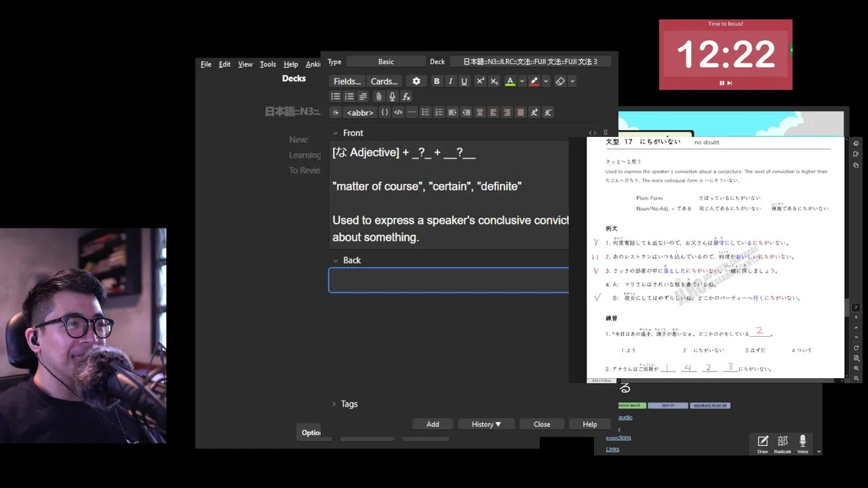Open the Radicals search tool

783,444
